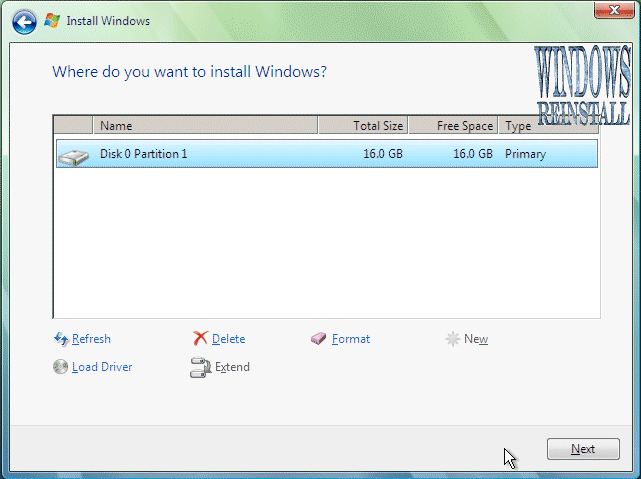Close the Install Windows dialog
This screenshot has width=641, height=479.
pyautogui.click(x=610, y=10)
